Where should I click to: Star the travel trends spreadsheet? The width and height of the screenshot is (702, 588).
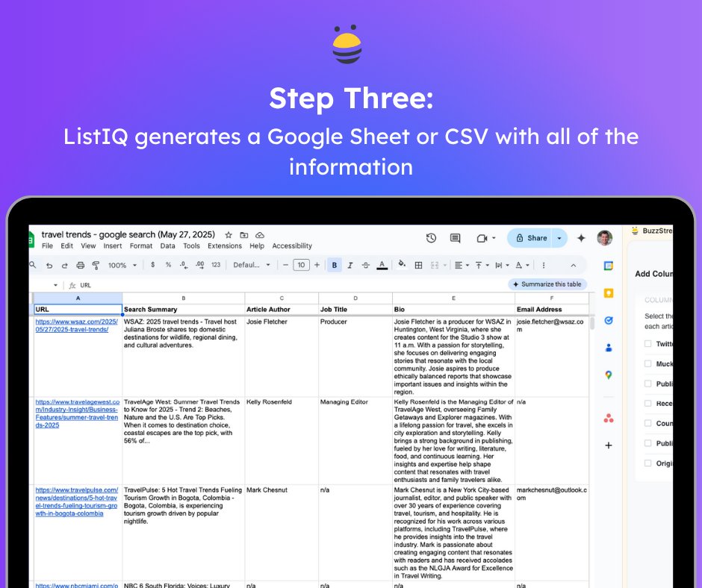point(229,235)
